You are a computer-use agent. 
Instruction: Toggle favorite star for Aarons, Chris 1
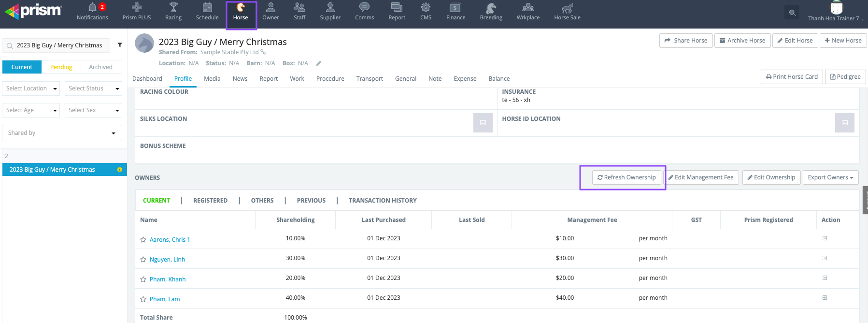tap(143, 240)
